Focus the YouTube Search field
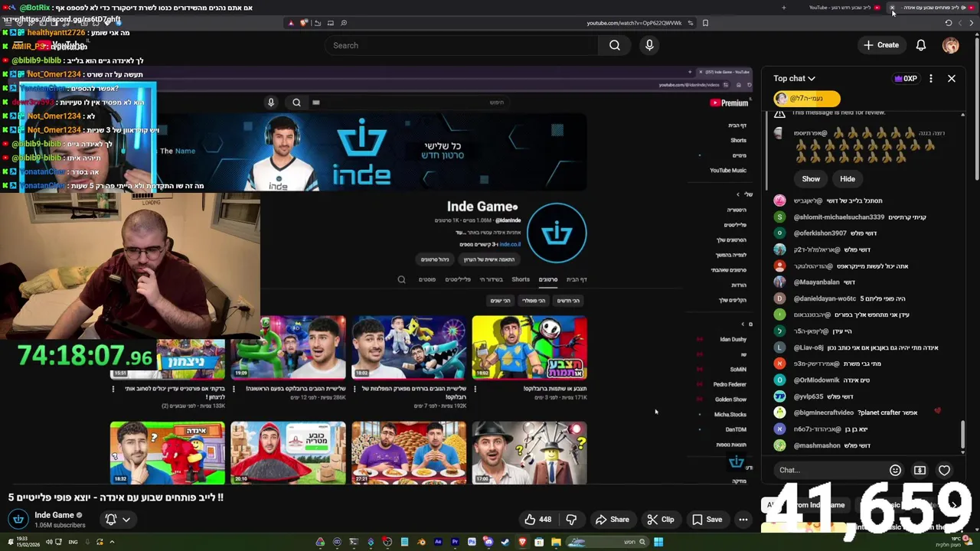Image resolution: width=980 pixels, height=551 pixels. click(463, 46)
